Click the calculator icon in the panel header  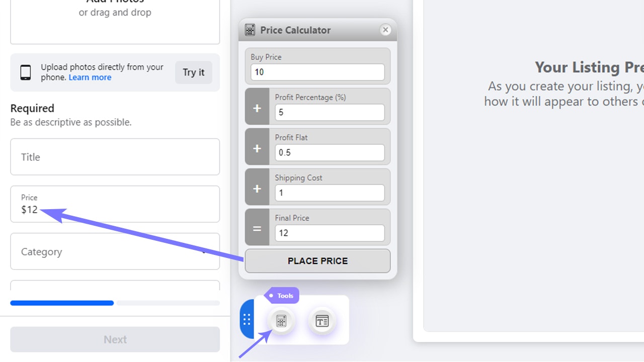click(x=250, y=30)
